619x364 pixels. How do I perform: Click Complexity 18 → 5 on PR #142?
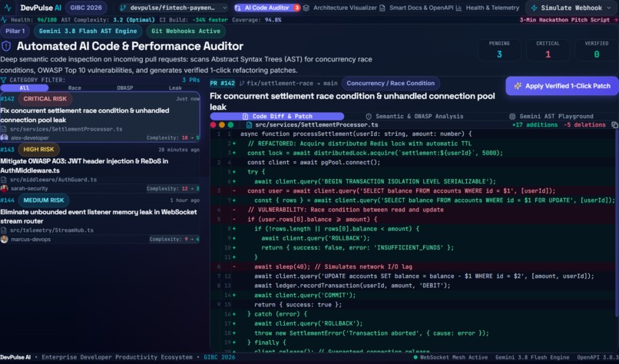pyautogui.click(x=173, y=137)
